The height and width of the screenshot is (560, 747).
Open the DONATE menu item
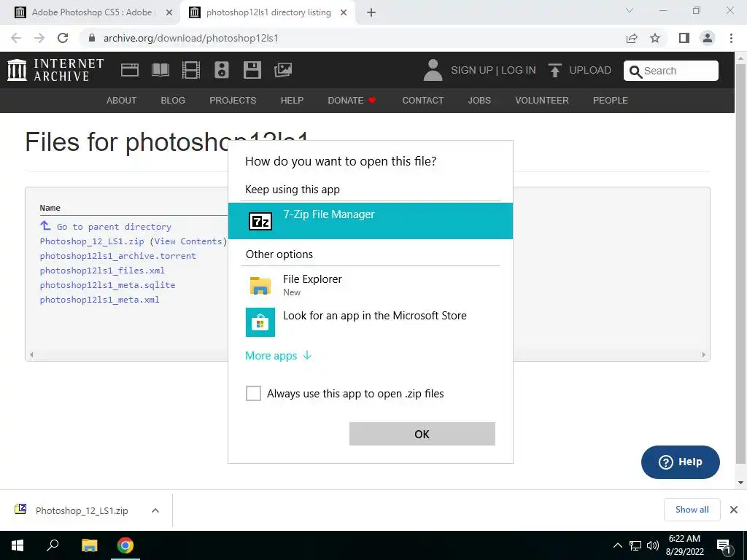pyautogui.click(x=352, y=101)
